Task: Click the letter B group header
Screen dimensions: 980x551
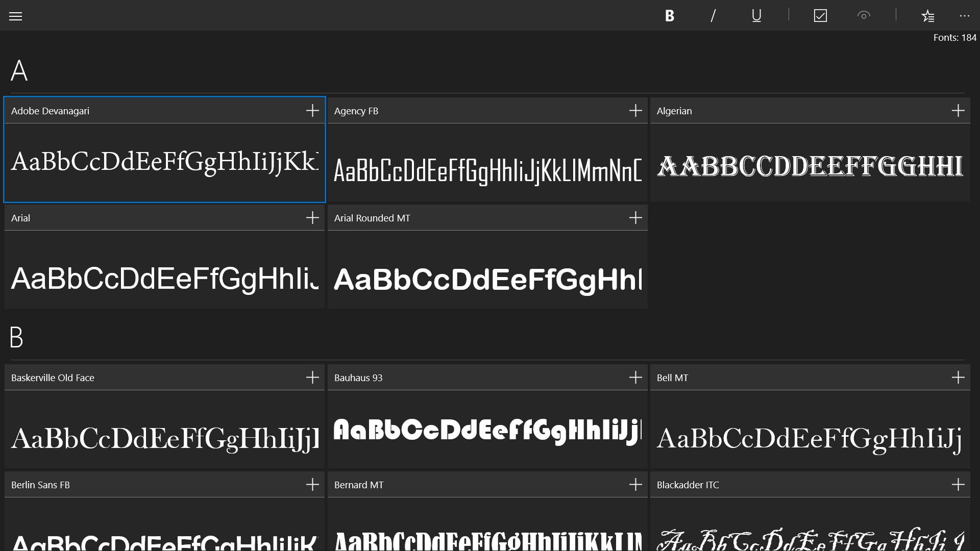Action: tap(16, 337)
